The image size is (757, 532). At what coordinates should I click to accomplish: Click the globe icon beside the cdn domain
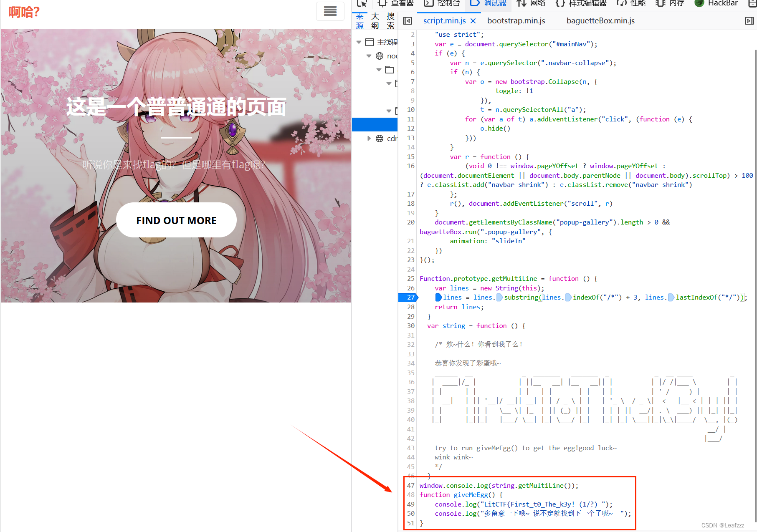click(x=380, y=139)
